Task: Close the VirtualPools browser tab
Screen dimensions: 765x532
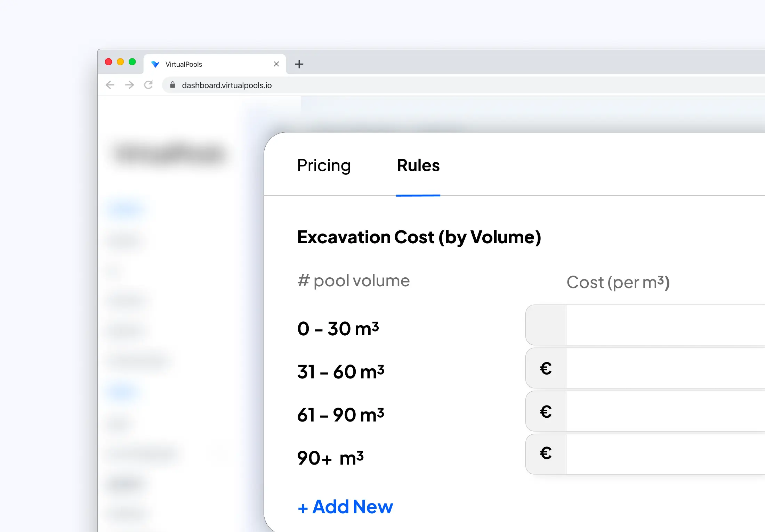Action: [x=276, y=64]
